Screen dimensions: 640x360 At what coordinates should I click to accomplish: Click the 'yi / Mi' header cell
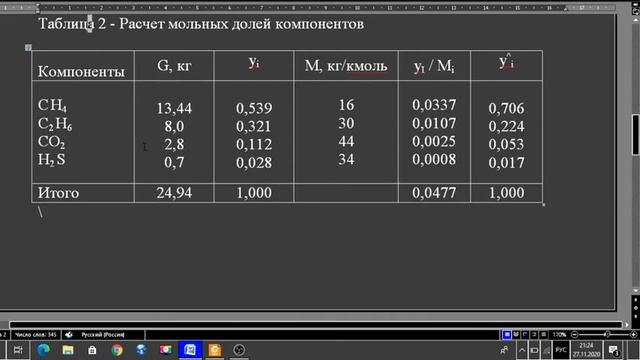[x=434, y=66]
